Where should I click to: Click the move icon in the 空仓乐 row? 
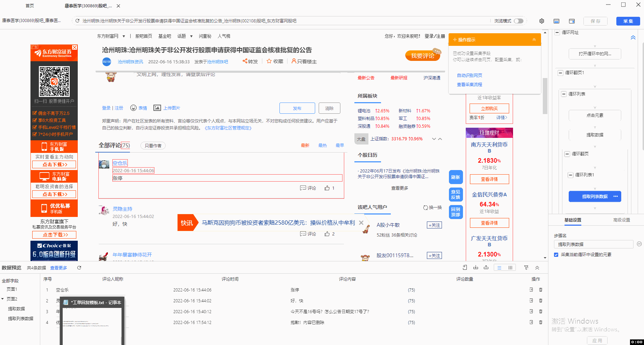pyautogui.click(x=531, y=290)
